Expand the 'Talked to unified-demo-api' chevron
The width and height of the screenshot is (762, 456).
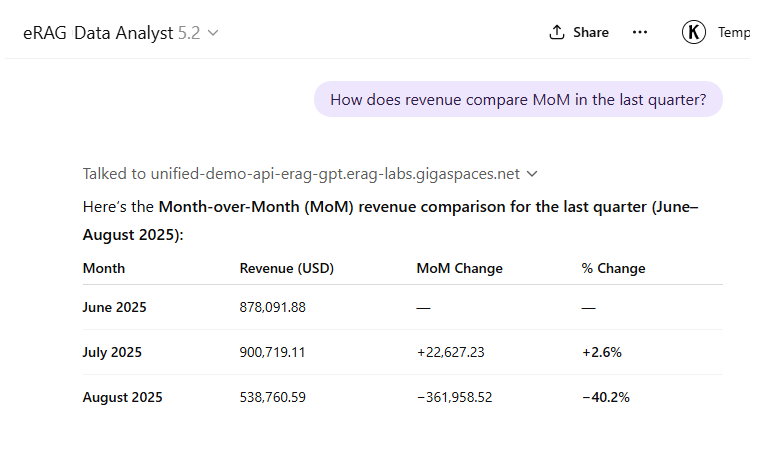pyautogui.click(x=532, y=174)
